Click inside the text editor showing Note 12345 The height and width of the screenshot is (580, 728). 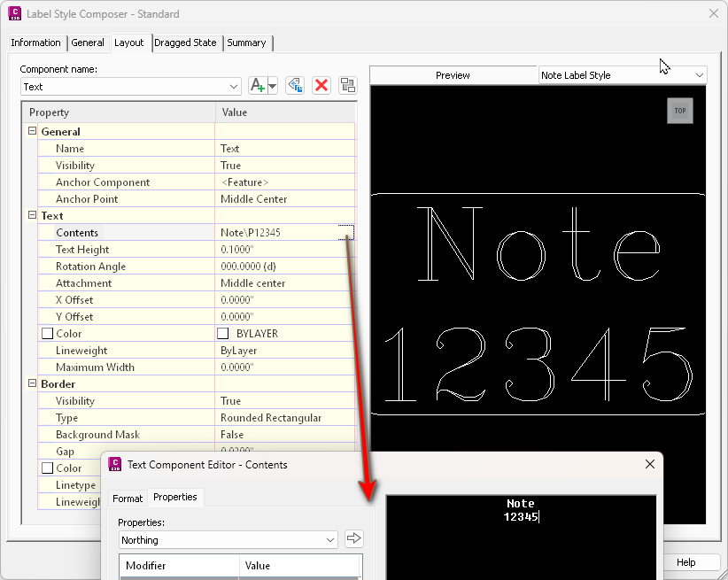pos(521,537)
